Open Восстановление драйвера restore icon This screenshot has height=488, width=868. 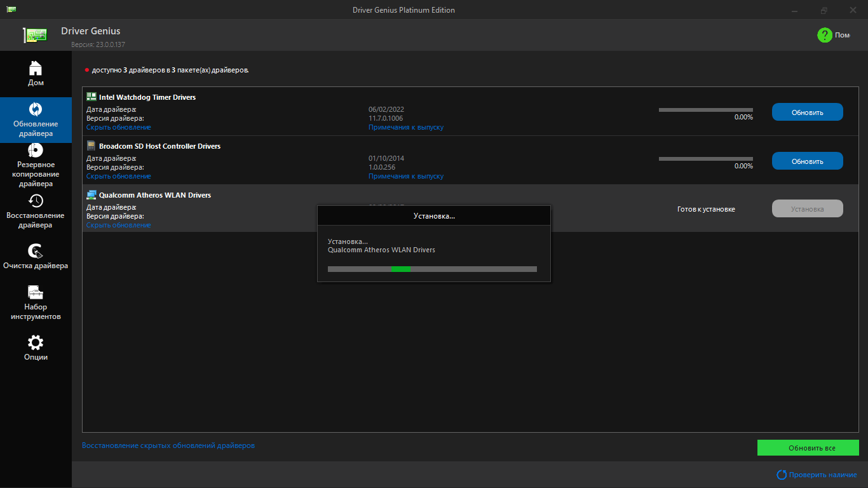coord(36,201)
